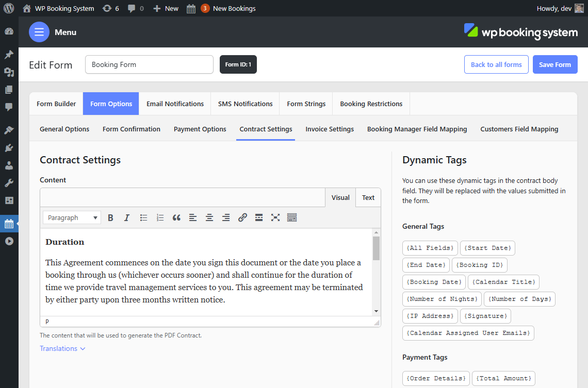Open the round hamburger Menu button
This screenshot has height=388, width=588.
point(39,32)
